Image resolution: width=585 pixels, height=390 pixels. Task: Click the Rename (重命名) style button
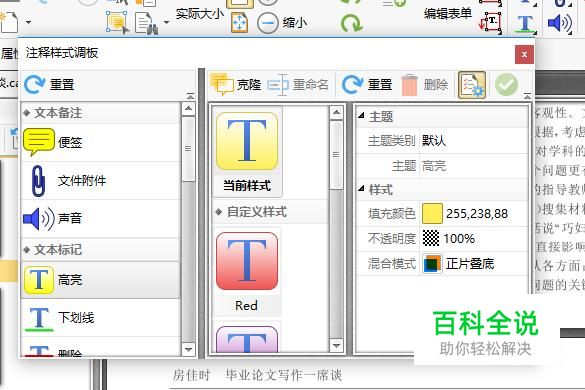pyautogui.click(x=298, y=85)
